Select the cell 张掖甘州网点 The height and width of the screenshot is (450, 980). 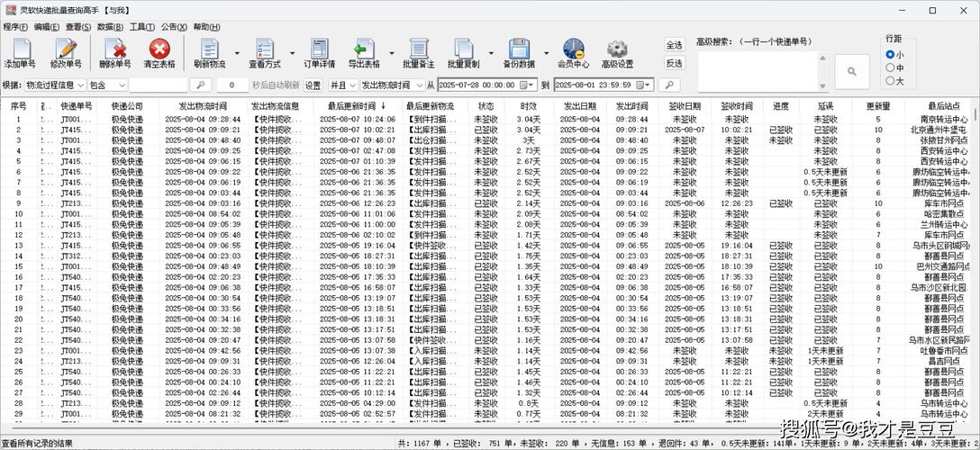944,140
